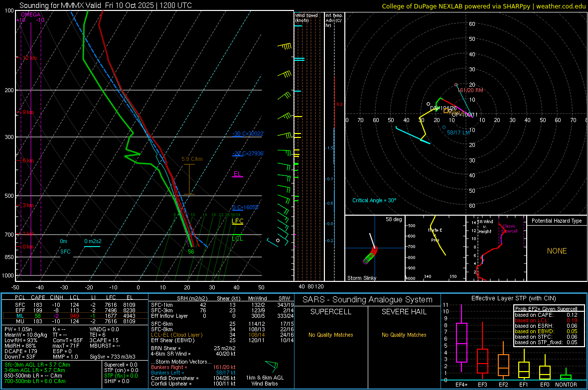Viewport: 588px width, 390px height.
Task: Click the cyan '0 m2s2' label
Action: pos(93,241)
